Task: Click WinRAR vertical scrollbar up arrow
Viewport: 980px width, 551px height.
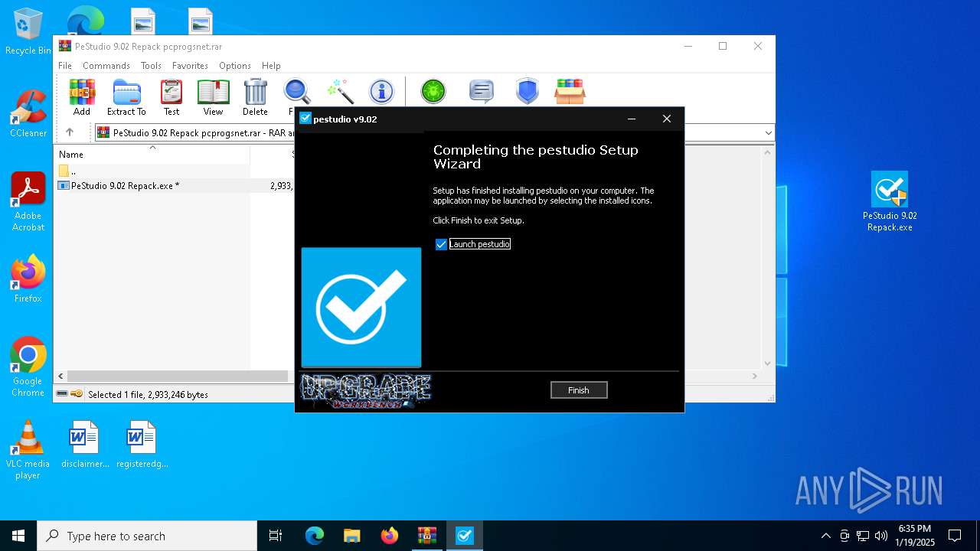Action: [x=768, y=152]
